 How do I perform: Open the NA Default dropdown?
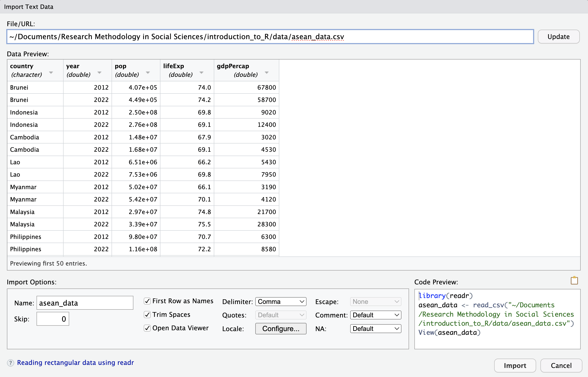pos(375,329)
